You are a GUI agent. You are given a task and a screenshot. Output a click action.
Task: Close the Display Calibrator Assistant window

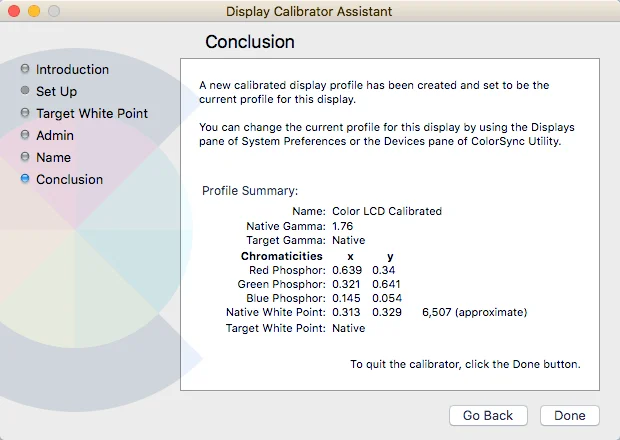(x=13, y=12)
